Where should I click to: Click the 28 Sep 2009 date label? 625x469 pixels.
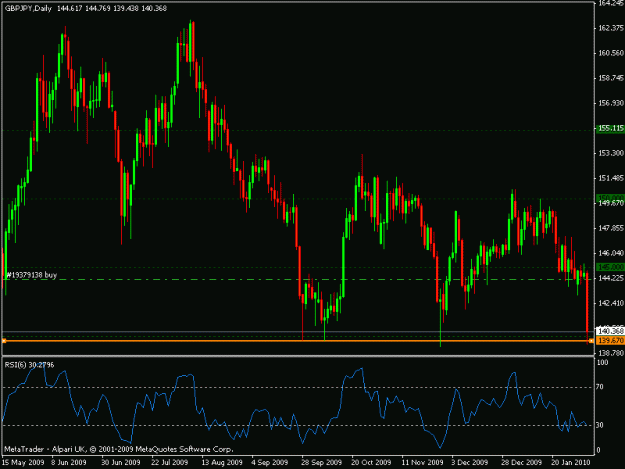[x=321, y=463]
